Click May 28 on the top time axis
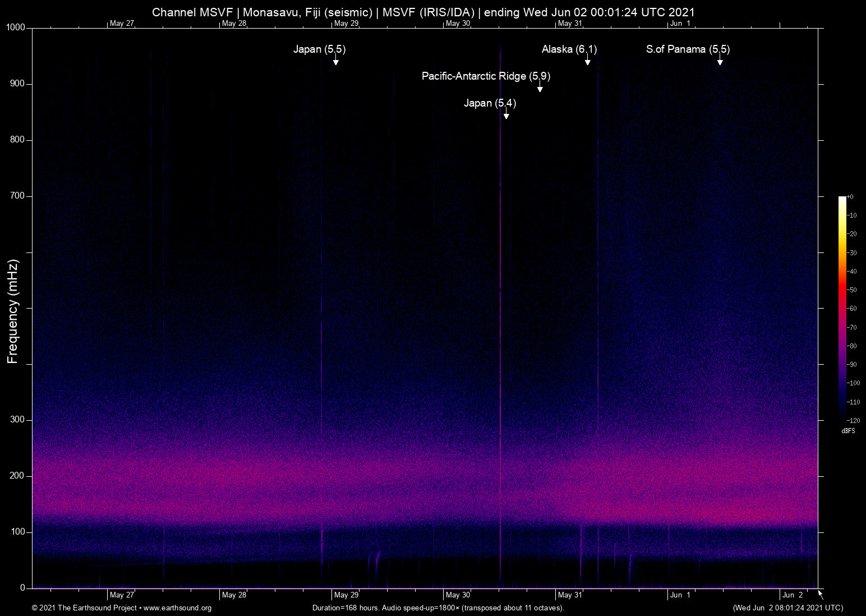The image size is (866, 616). (234, 24)
